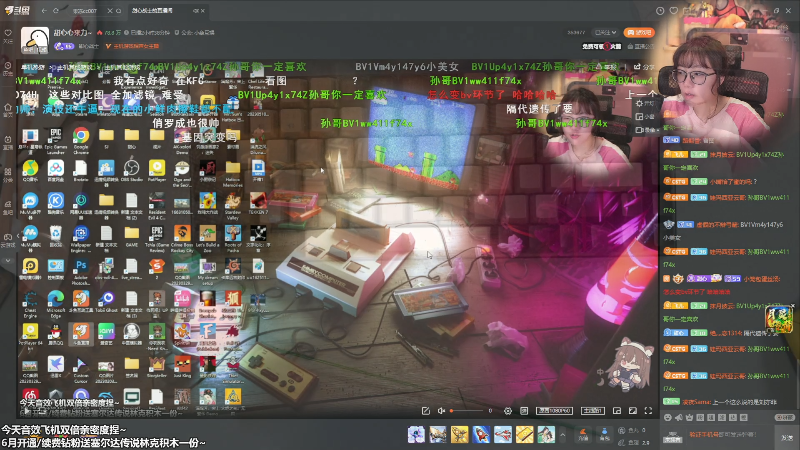Open the emoji picker in chat
The image size is (800, 450).
pyautogui.click(x=667, y=417)
